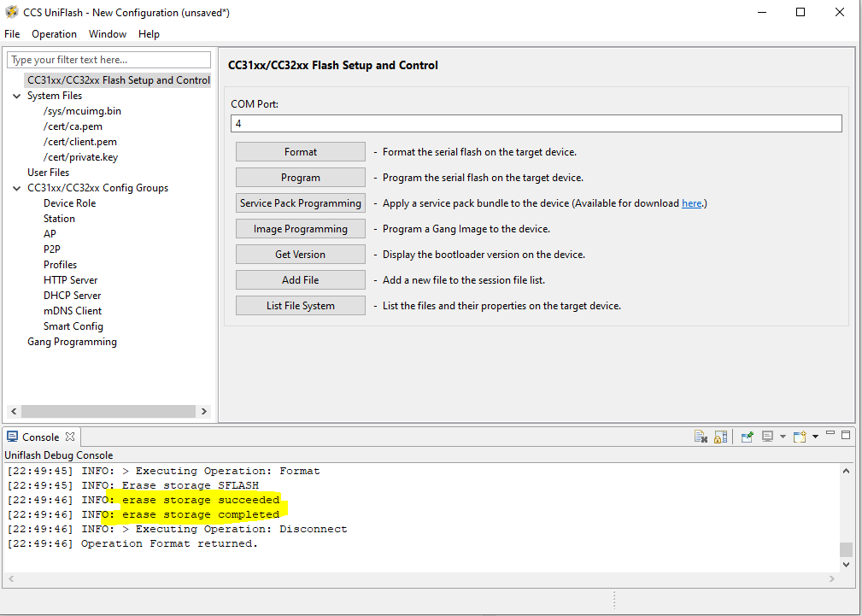Click the tree panel scroll-left arrow
The width and height of the screenshot is (862, 616).
click(x=14, y=412)
